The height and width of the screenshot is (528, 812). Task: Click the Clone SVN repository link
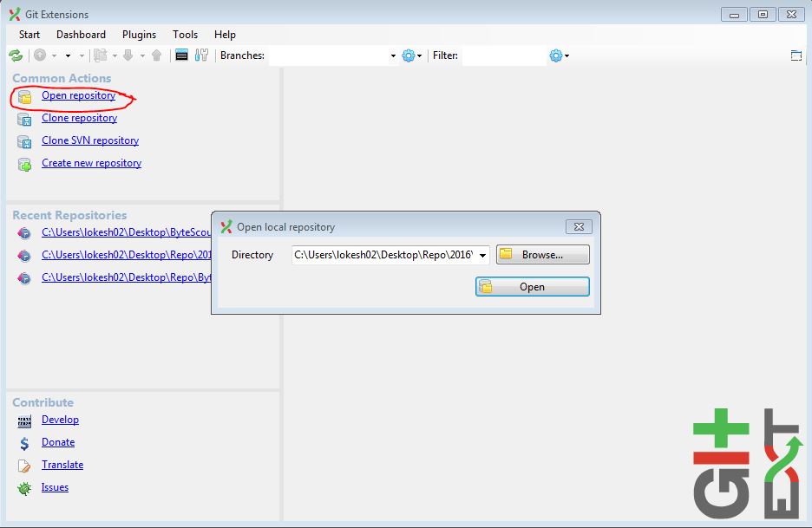pyautogui.click(x=90, y=140)
